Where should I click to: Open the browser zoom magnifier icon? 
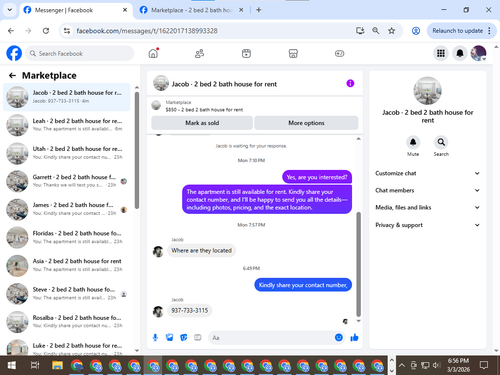click(376, 31)
